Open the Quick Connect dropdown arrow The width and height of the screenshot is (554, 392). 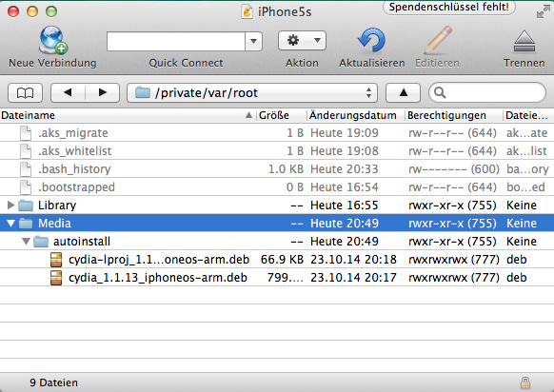(x=254, y=42)
